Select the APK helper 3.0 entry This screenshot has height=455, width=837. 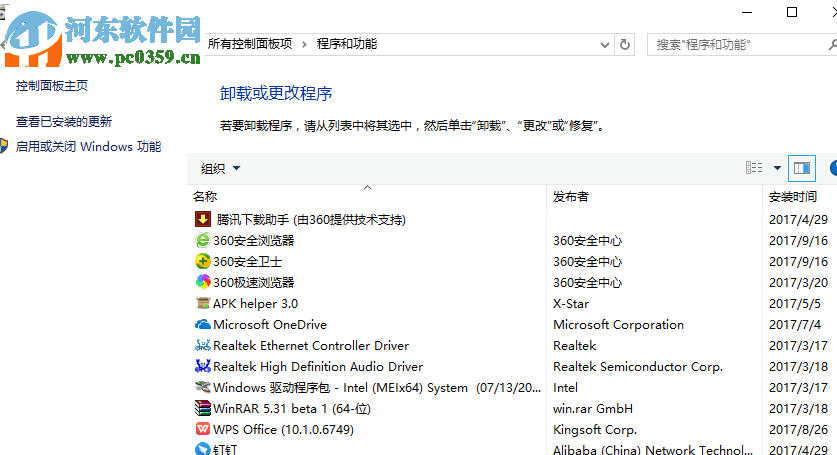tap(256, 304)
